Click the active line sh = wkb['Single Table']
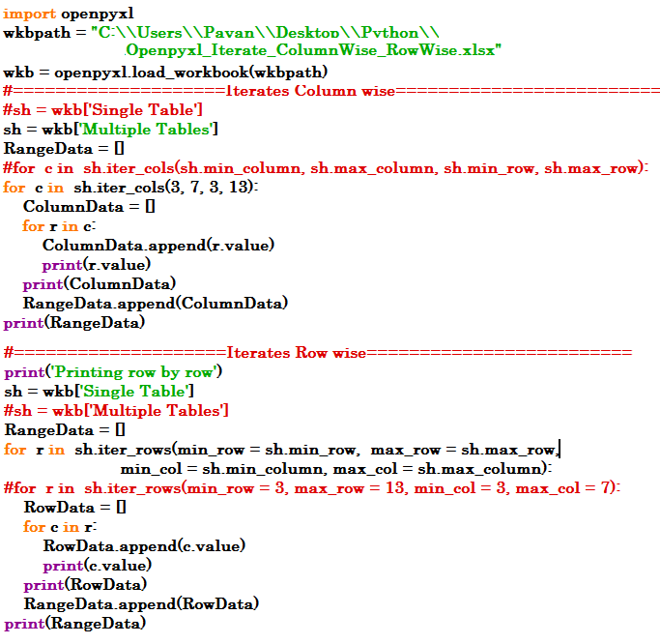Viewport: 660px width, 644px height. pyautogui.click(x=100, y=392)
